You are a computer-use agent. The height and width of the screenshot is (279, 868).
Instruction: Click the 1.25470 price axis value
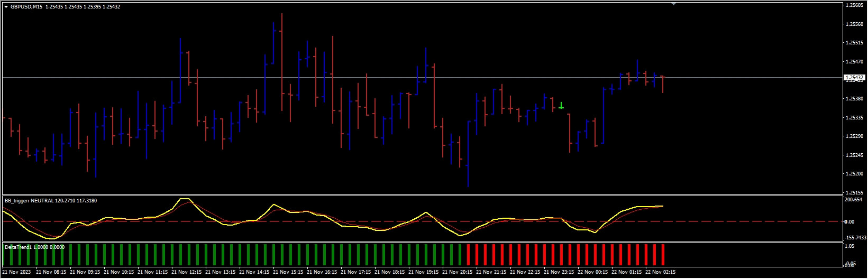click(854, 62)
